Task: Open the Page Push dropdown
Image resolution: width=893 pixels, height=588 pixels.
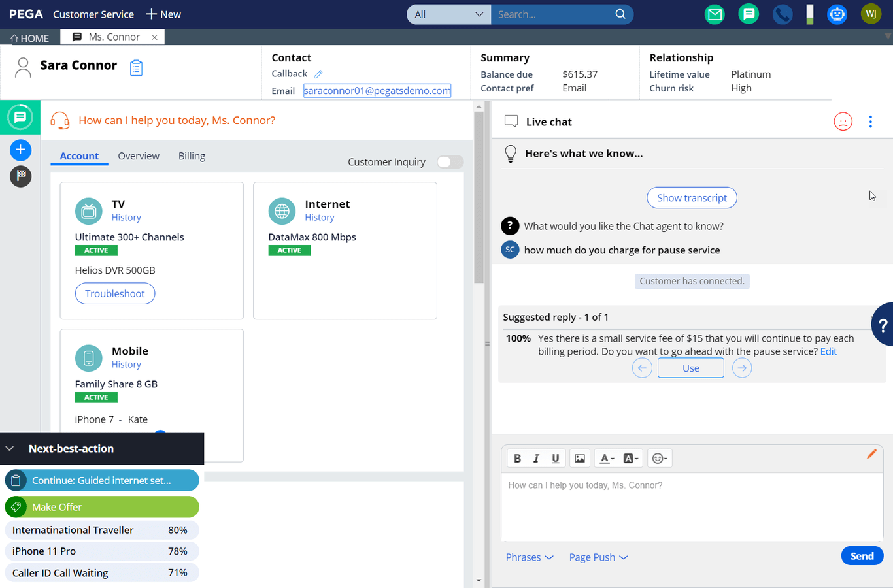Action: [x=598, y=557]
